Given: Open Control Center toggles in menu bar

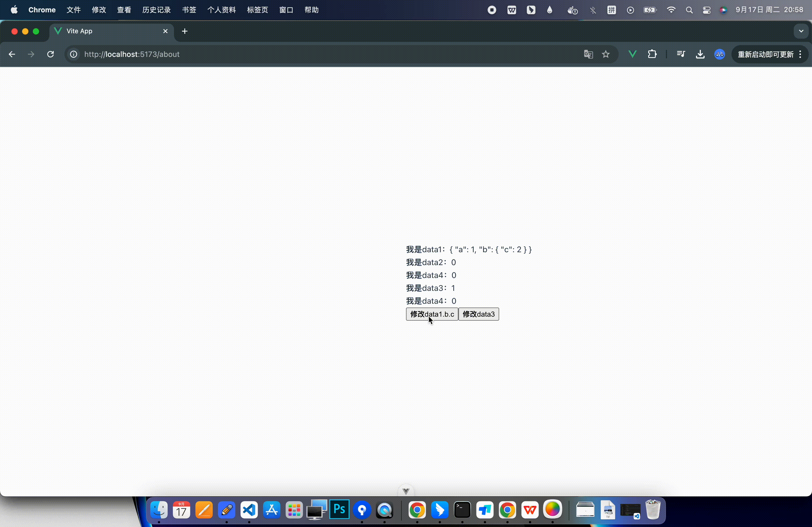Looking at the screenshot, I should tap(706, 10).
